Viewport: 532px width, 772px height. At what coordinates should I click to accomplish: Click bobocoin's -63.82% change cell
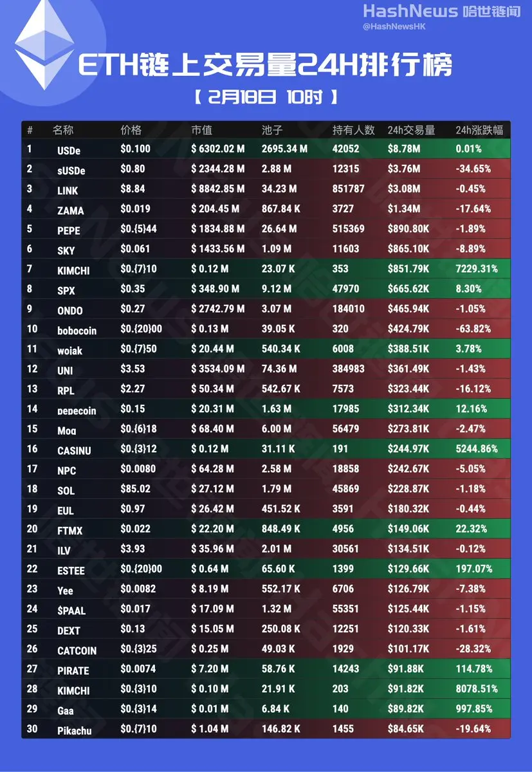coord(473,329)
